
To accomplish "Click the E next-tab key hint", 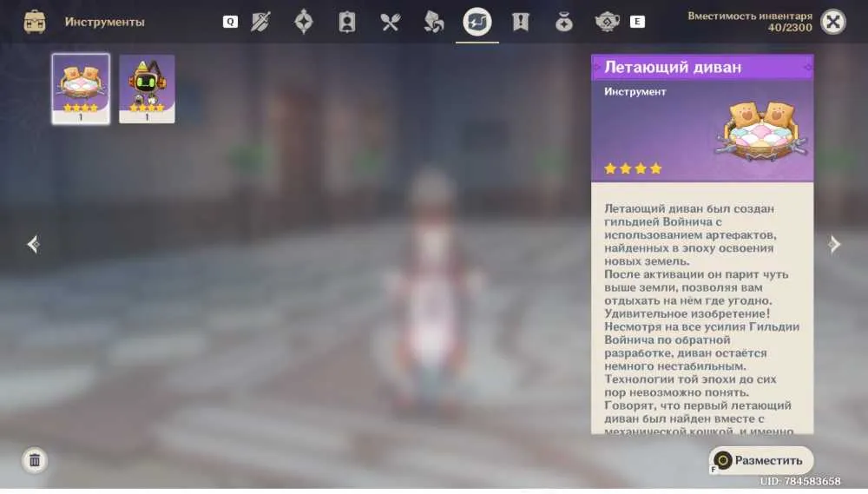I will coord(637,22).
